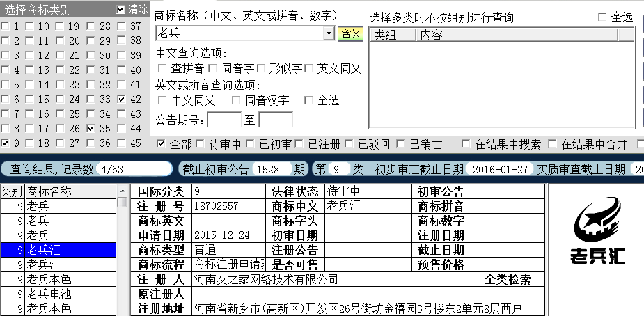
Task: Uncheck trademark class 9 checkbox
Action: pyautogui.click(x=5, y=143)
